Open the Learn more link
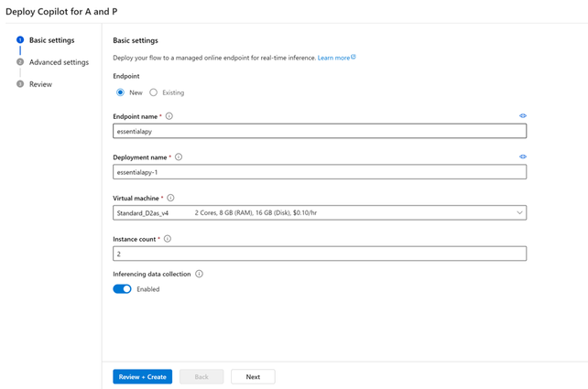The height and width of the screenshot is (389, 588). 333,58
